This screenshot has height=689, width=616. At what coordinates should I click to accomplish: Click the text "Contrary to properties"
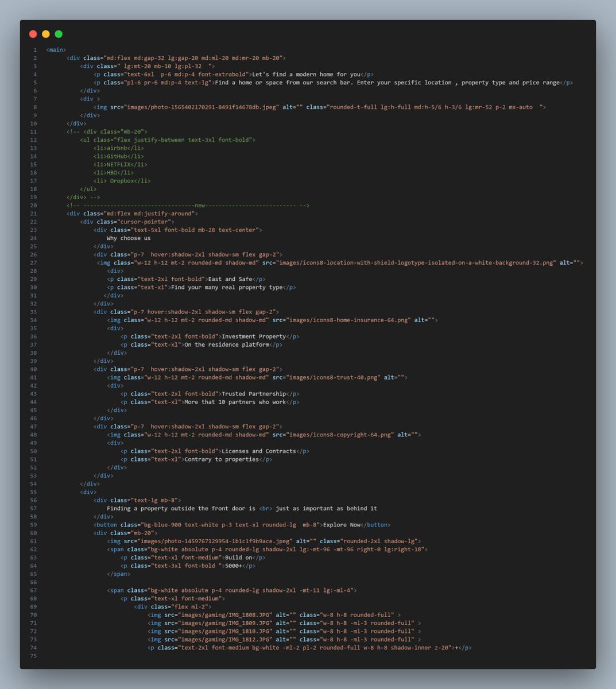[x=222, y=459]
